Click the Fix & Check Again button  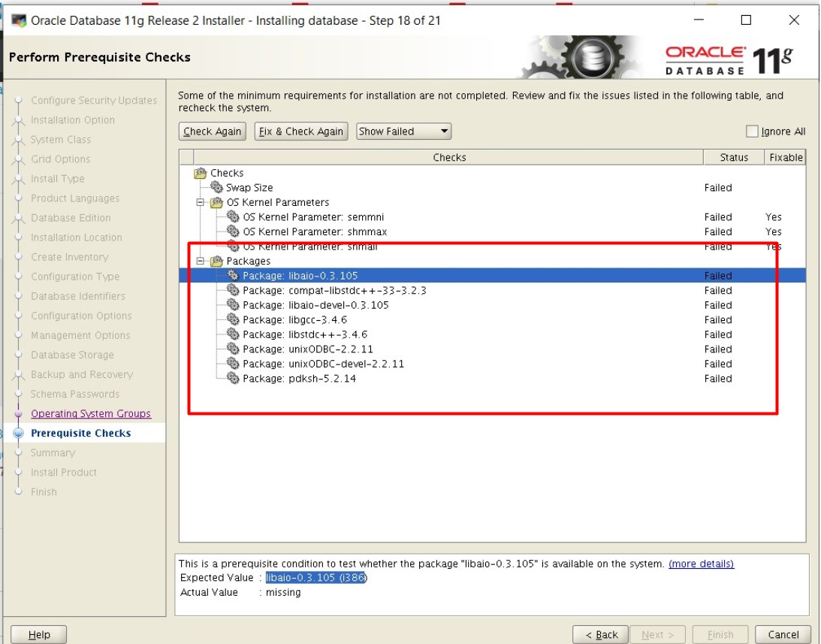(300, 131)
